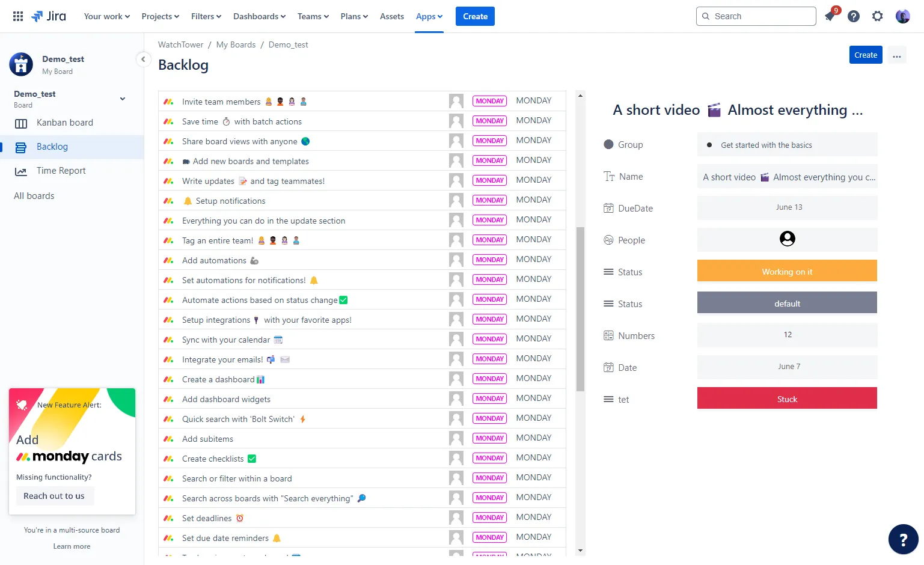Follow the Learn more link
The image size is (924, 565).
click(72, 546)
